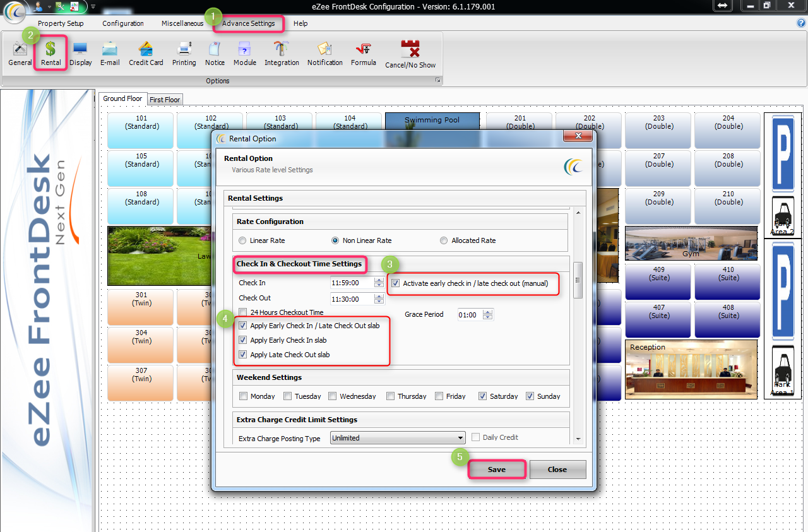This screenshot has height=532, width=808.
Task: Check Friday weekend checkbox
Action: point(439,396)
